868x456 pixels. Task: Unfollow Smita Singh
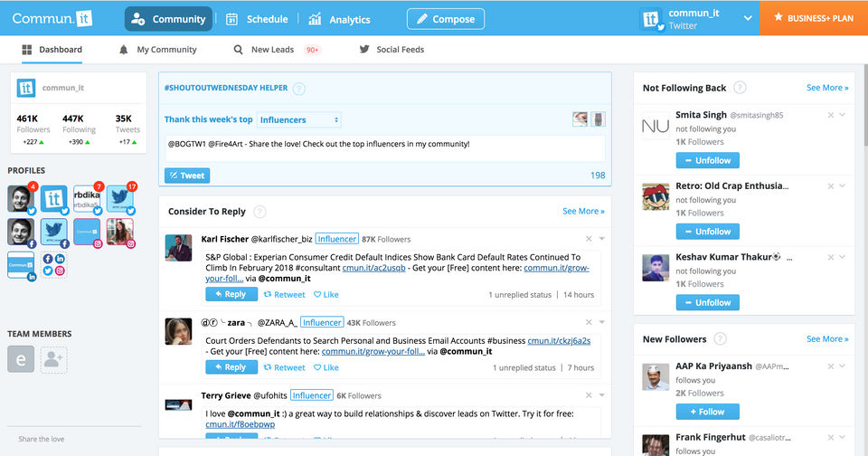point(707,160)
